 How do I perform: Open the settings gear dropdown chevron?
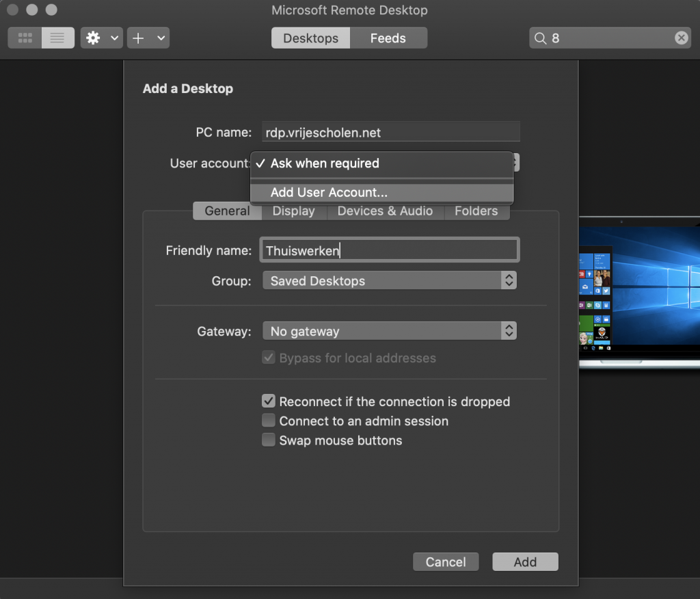point(115,38)
